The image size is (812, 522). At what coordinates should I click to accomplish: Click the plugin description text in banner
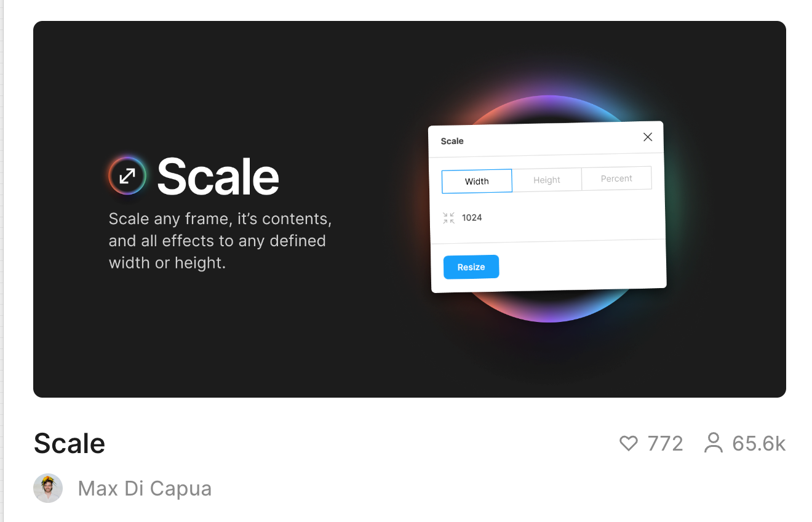coord(220,241)
